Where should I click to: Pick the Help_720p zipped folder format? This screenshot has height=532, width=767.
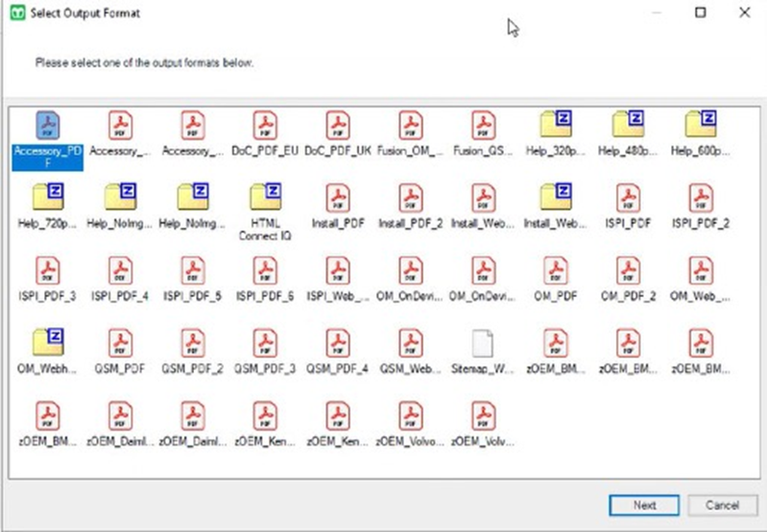point(47,206)
